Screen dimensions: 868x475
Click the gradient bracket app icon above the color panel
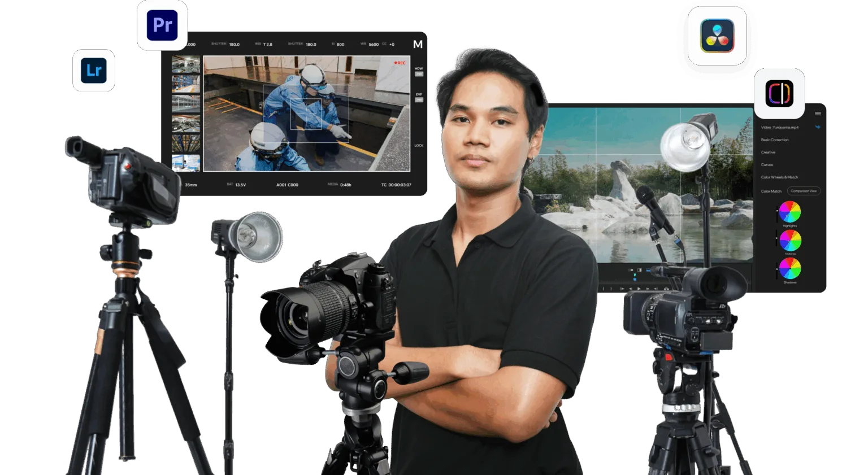pos(779,94)
